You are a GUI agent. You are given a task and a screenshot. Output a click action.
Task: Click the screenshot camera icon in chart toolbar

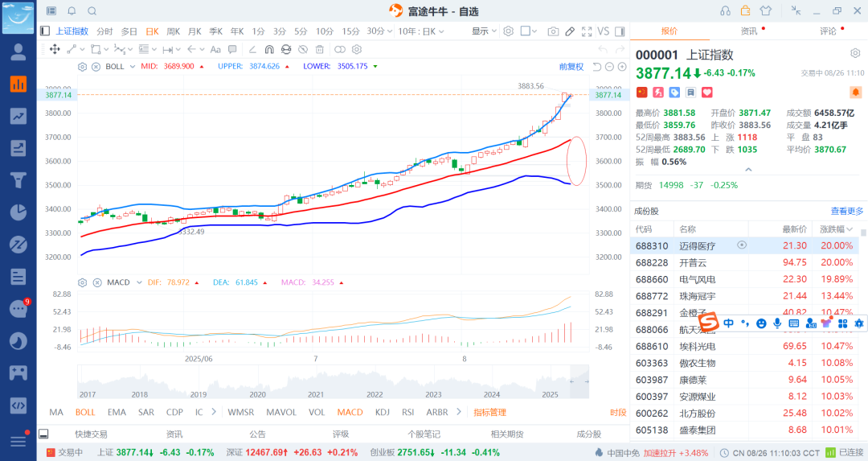point(553,31)
